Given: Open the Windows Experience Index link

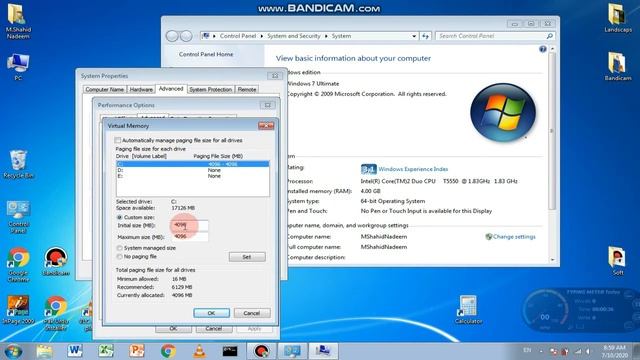Looking at the screenshot, I should (413, 169).
